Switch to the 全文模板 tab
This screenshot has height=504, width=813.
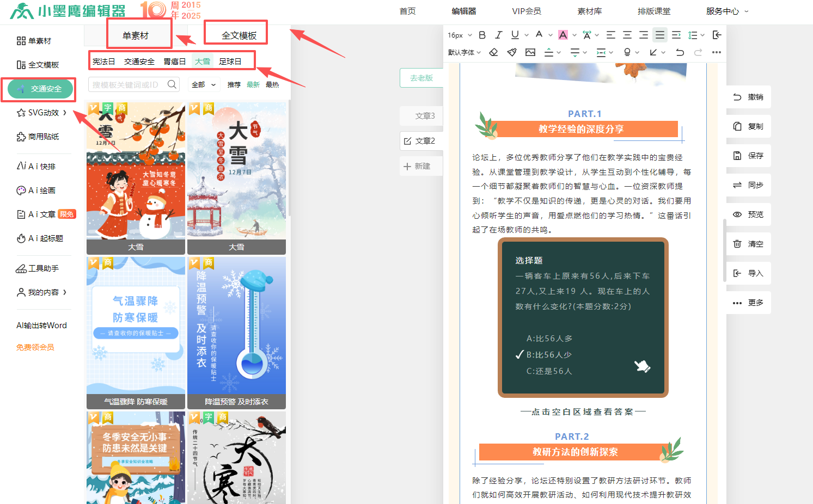coord(239,35)
